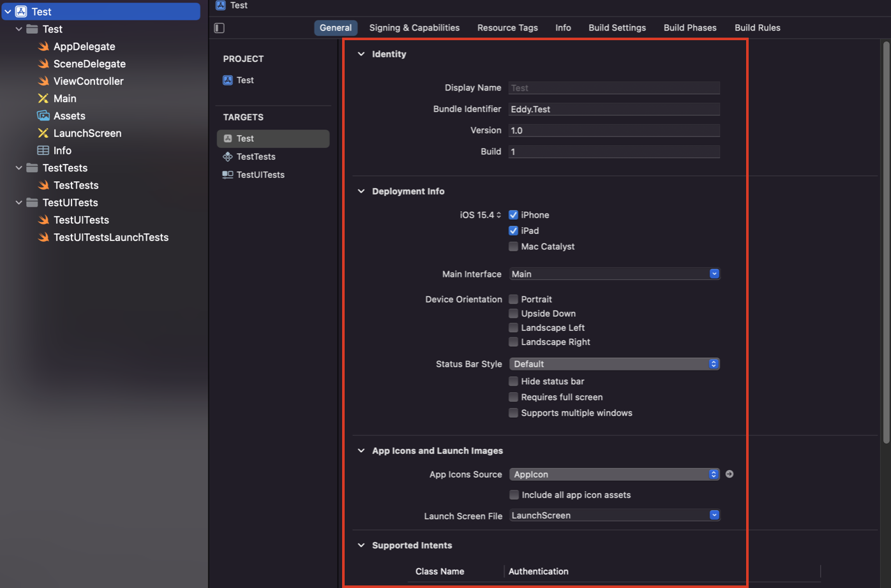The height and width of the screenshot is (588, 891).
Task: Click the TestUITests UI test target icon
Action: click(x=228, y=174)
